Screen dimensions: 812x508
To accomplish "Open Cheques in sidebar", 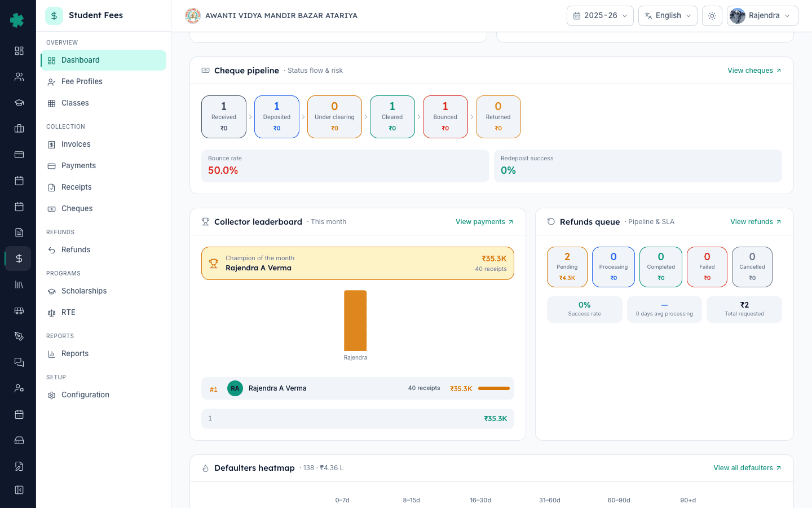I will [103, 209].
